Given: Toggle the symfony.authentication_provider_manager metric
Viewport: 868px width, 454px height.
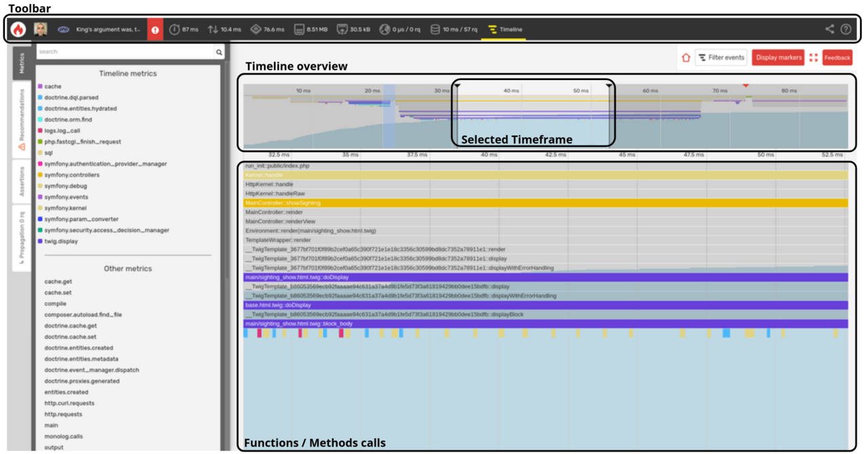Looking at the screenshot, I should 105,164.
